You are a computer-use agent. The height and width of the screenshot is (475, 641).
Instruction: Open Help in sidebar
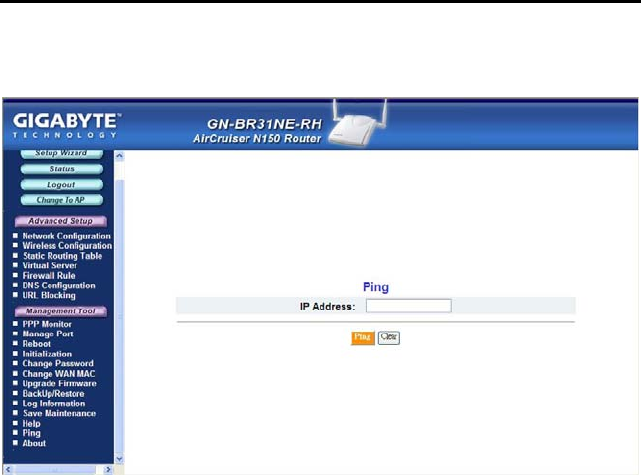(x=31, y=423)
